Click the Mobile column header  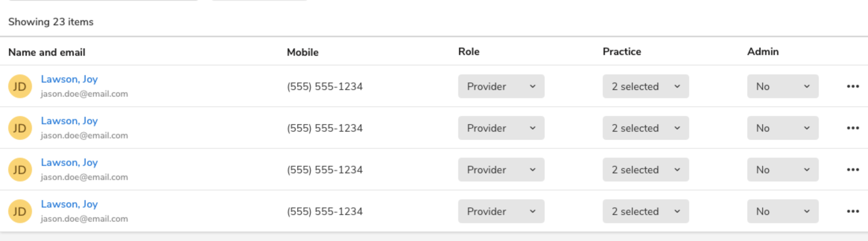(302, 52)
